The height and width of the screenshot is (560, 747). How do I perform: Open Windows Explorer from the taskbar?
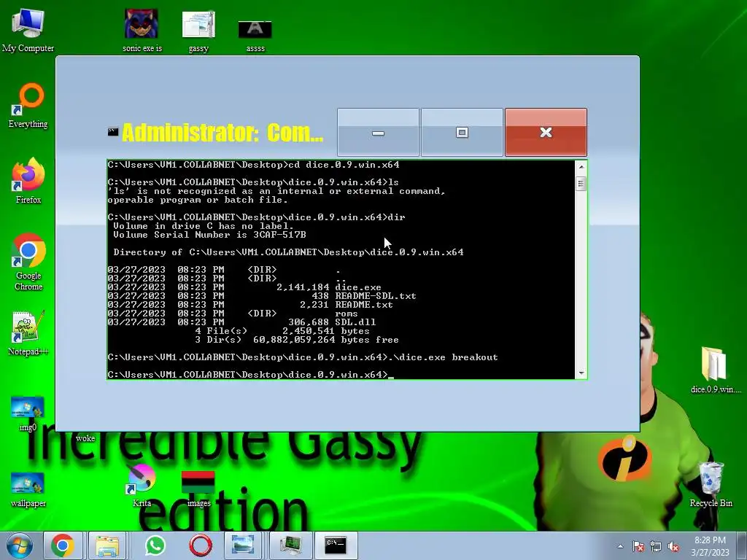tap(107, 545)
